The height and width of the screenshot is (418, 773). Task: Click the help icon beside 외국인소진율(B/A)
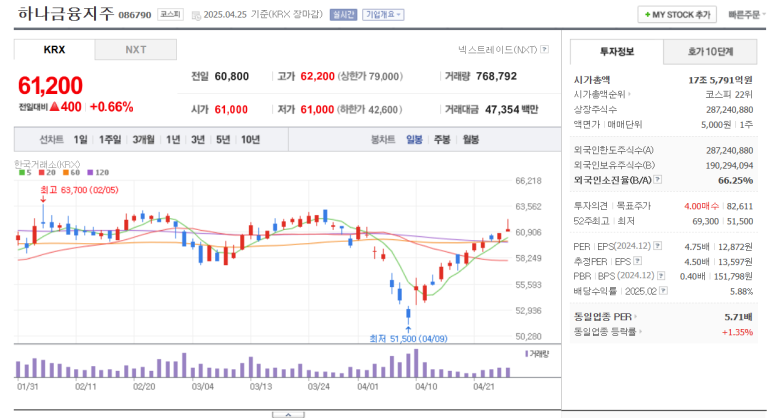coord(658,180)
